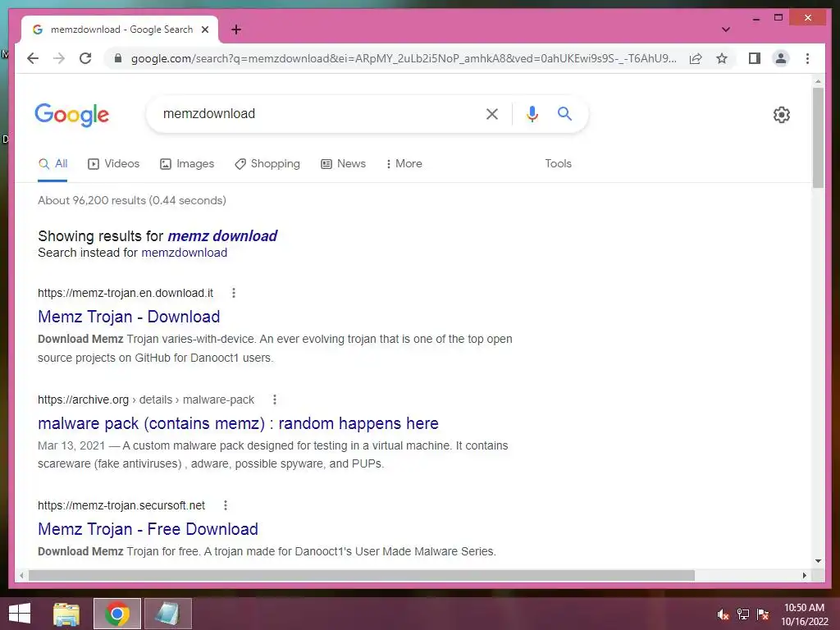Open Chrome side panel
The height and width of the screenshot is (630, 840).
[755, 58]
